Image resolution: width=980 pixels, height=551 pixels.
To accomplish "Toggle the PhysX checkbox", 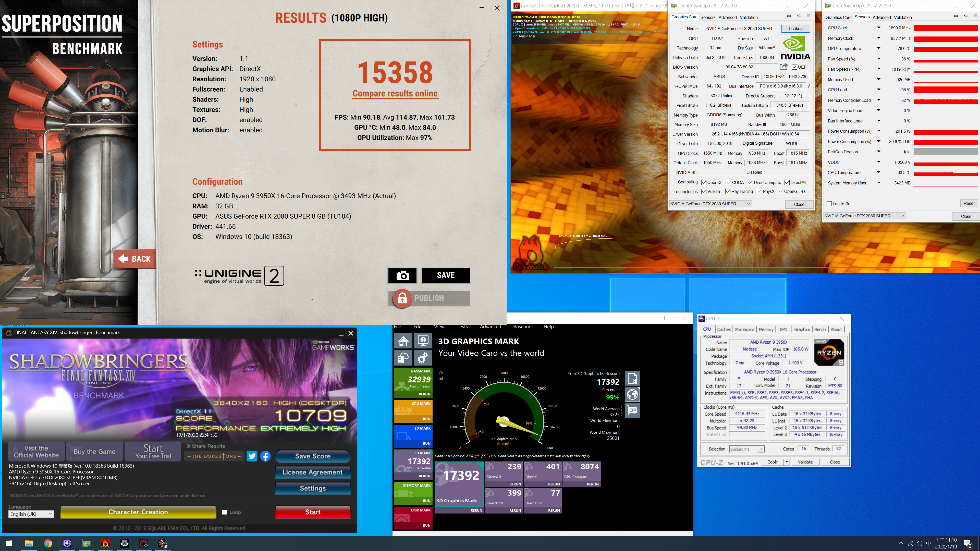I will click(759, 192).
